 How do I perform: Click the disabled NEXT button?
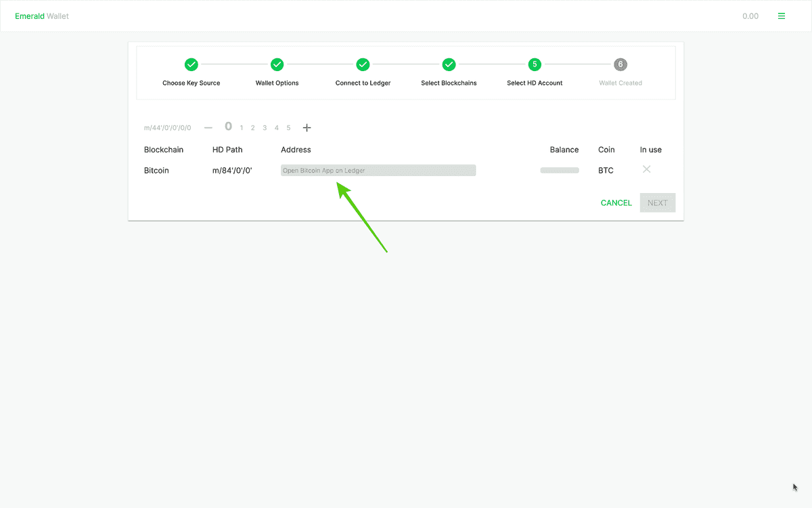tap(657, 203)
